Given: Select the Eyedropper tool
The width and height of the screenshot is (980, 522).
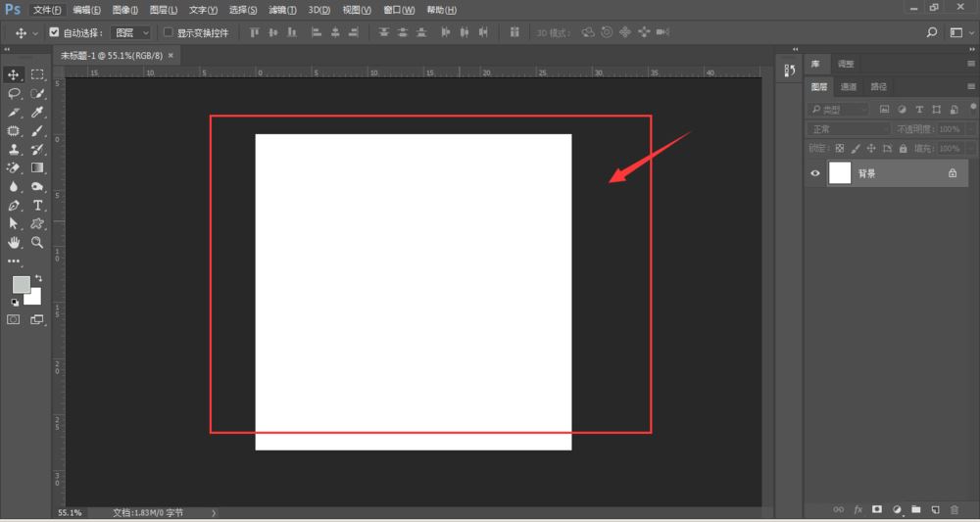Looking at the screenshot, I should tap(37, 113).
